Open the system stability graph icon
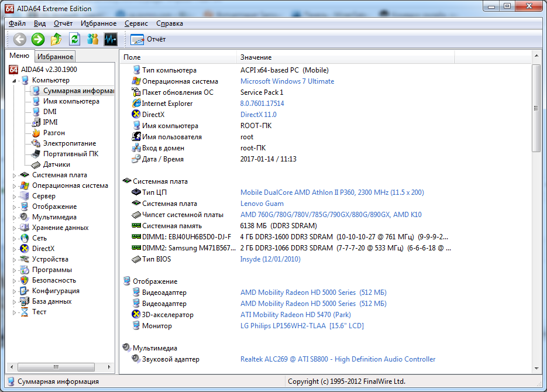This screenshot has width=547, height=392. coord(111,39)
